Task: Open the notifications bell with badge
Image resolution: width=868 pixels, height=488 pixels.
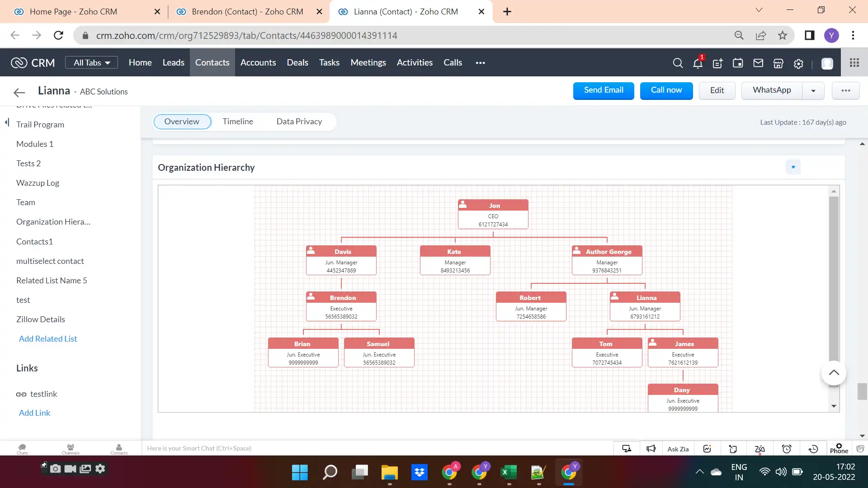Action: [x=698, y=64]
